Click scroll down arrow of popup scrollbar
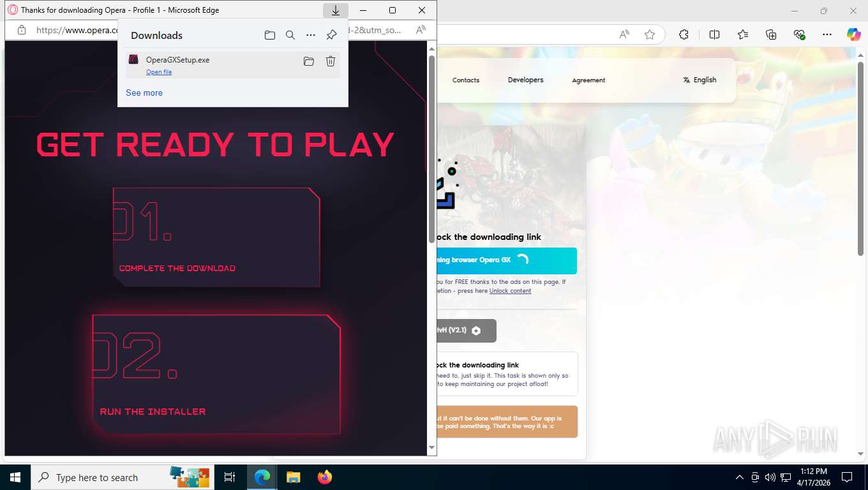Screen dimensions: 868x490 (x=431, y=448)
